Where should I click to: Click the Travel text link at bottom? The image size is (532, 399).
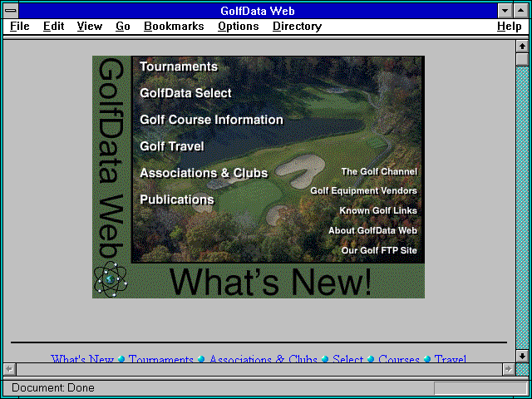pos(451,358)
